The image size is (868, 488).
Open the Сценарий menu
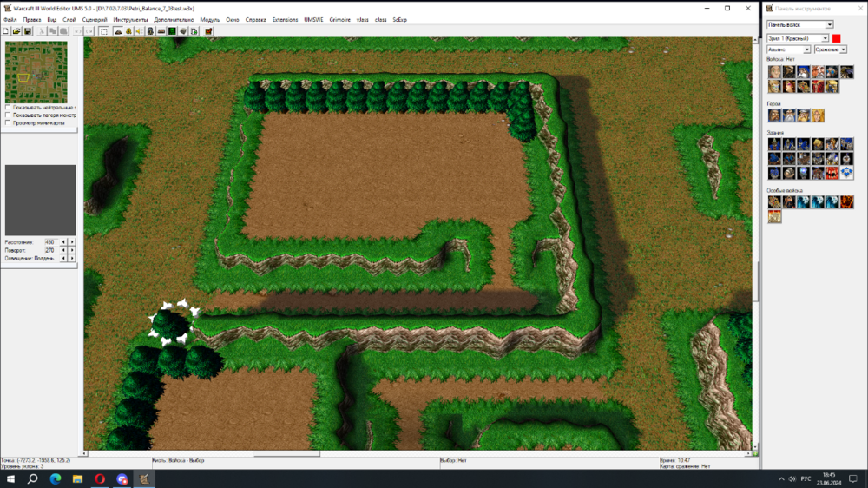[95, 19]
